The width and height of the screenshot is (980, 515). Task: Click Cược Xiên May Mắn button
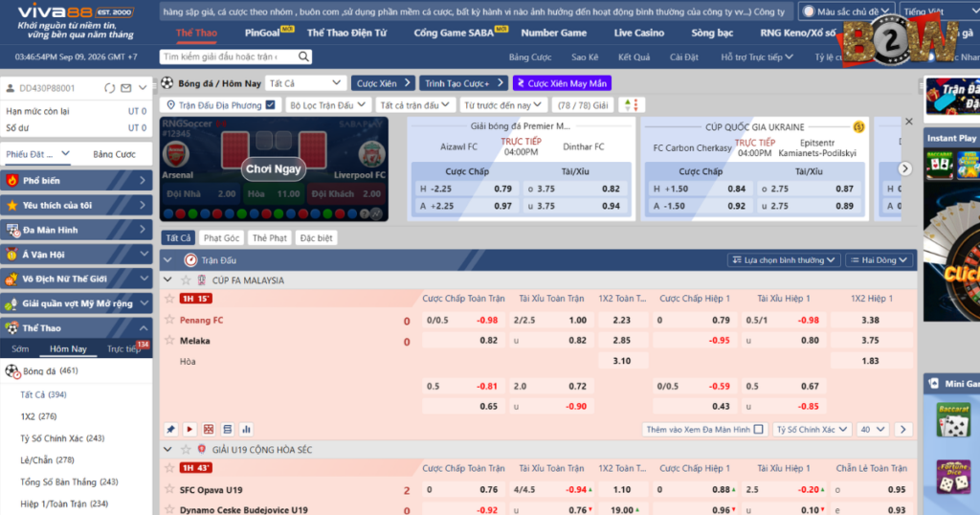point(562,83)
